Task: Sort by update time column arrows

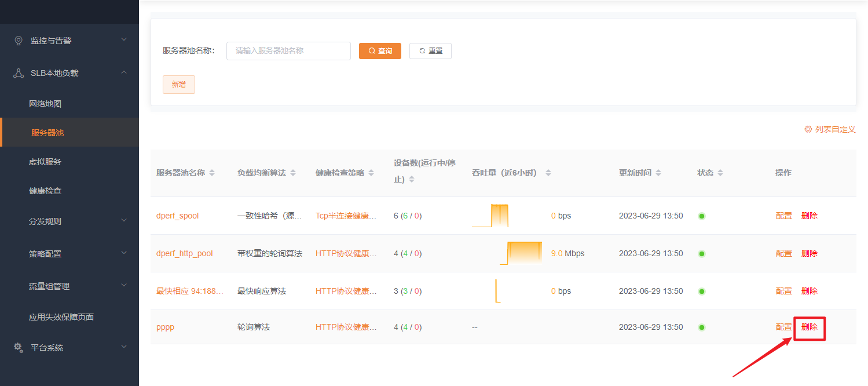Action: 658,173
